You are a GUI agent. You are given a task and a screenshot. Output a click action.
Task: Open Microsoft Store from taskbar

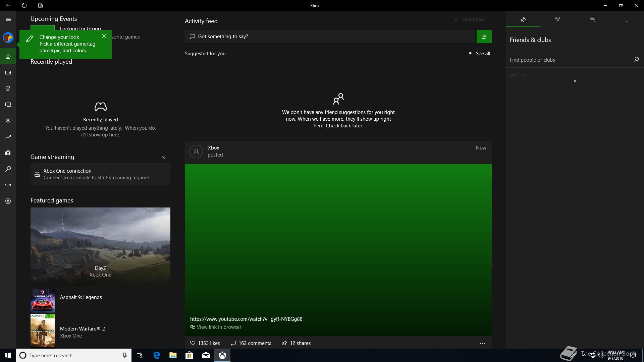pyautogui.click(x=189, y=355)
